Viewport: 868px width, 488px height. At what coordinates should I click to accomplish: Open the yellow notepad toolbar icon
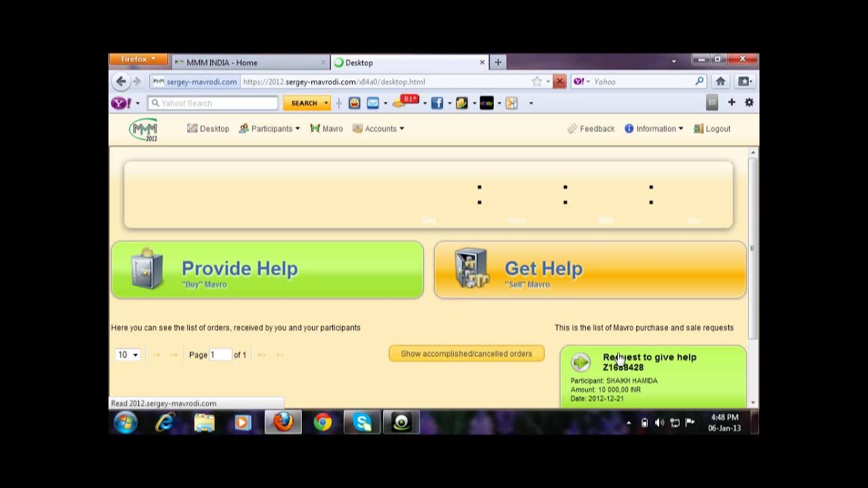[x=462, y=103]
